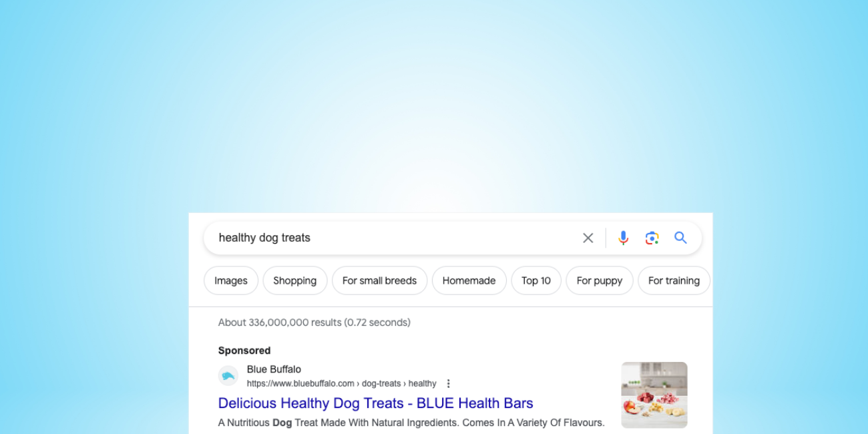The height and width of the screenshot is (434, 868).
Task: Open the three-dot menu beside Blue Buffalo URL
Action: coord(449,383)
